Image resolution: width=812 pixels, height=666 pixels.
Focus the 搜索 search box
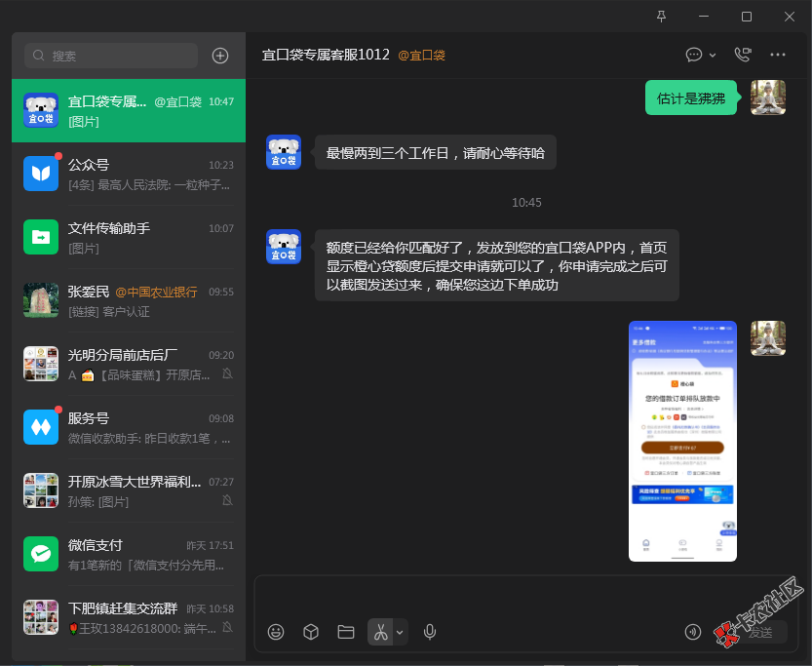click(111, 56)
